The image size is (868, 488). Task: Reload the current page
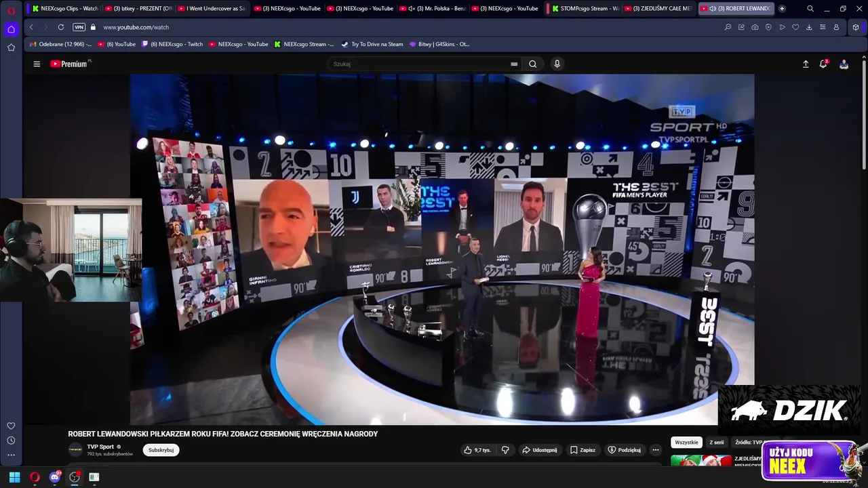coord(61,27)
